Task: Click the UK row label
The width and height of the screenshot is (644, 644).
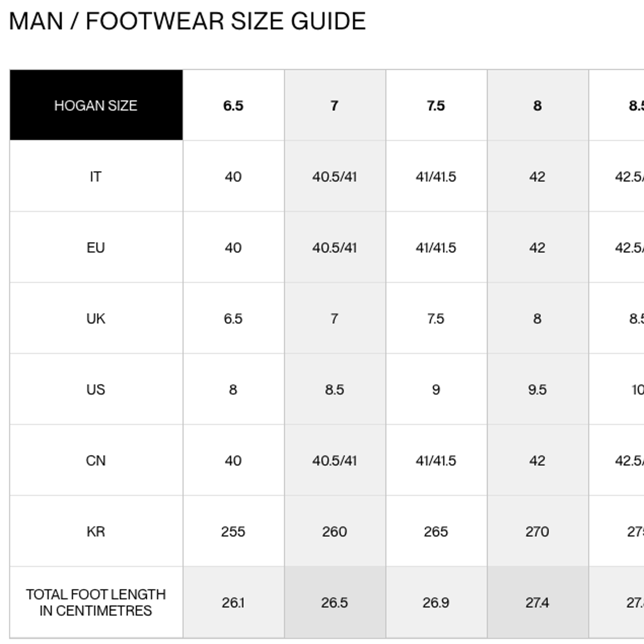Action: 96,319
